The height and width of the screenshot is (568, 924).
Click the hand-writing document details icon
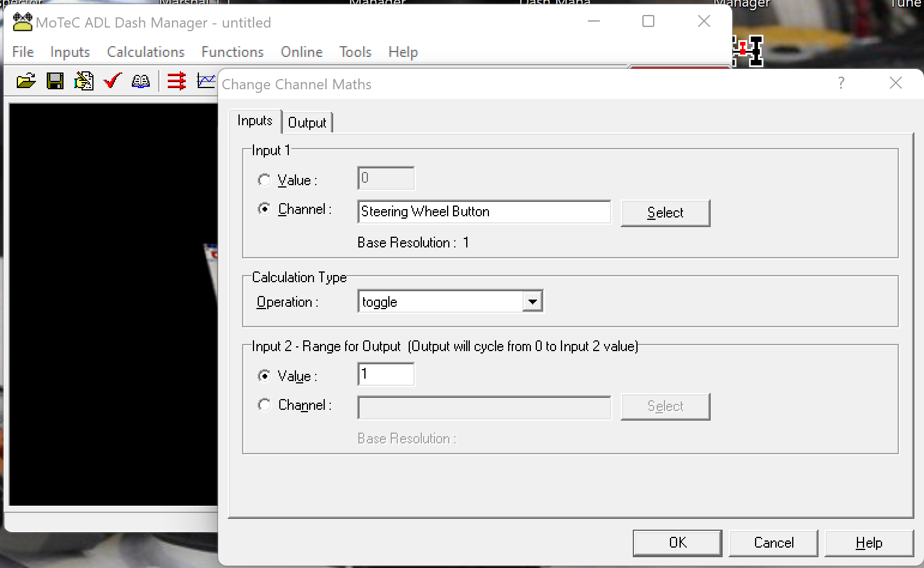click(84, 81)
